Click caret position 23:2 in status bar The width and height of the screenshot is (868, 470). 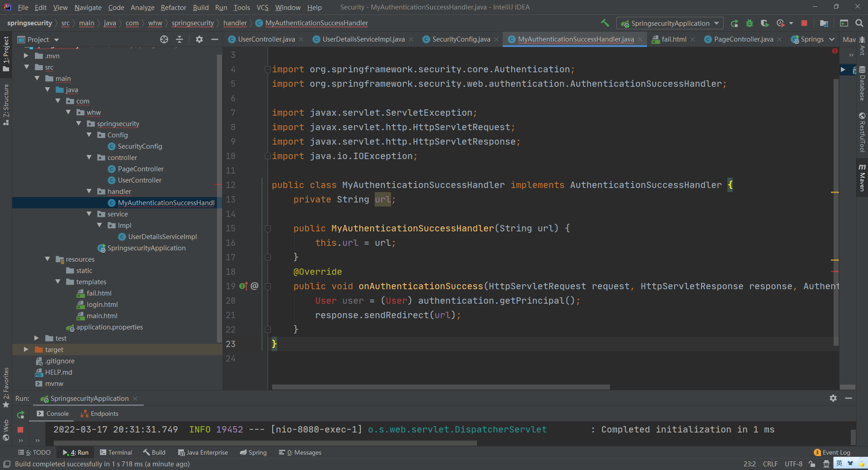click(750, 464)
